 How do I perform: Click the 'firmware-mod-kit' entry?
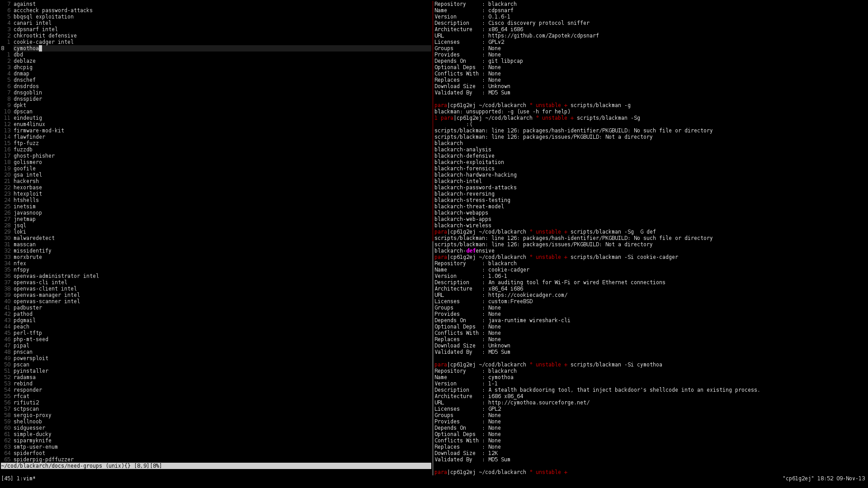click(39, 131)
